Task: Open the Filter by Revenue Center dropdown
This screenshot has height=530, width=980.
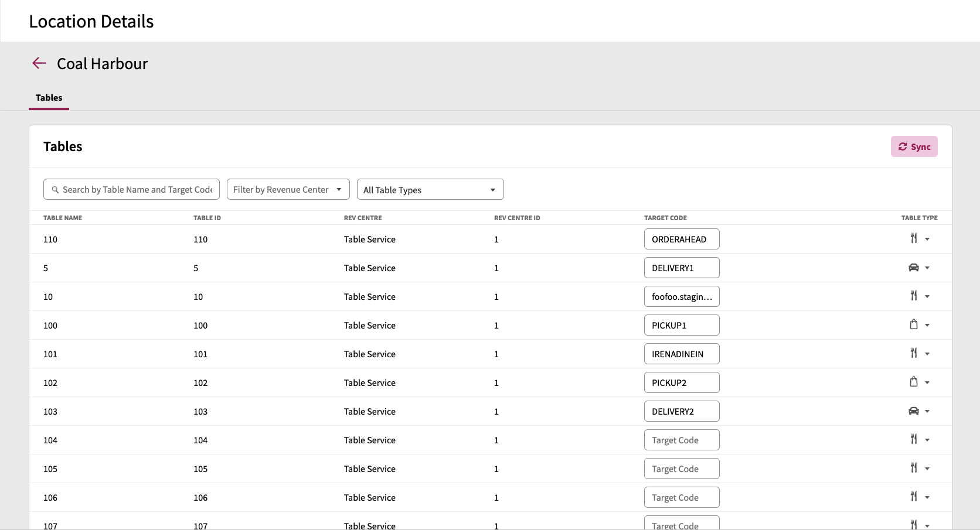Action: (288, 189)
